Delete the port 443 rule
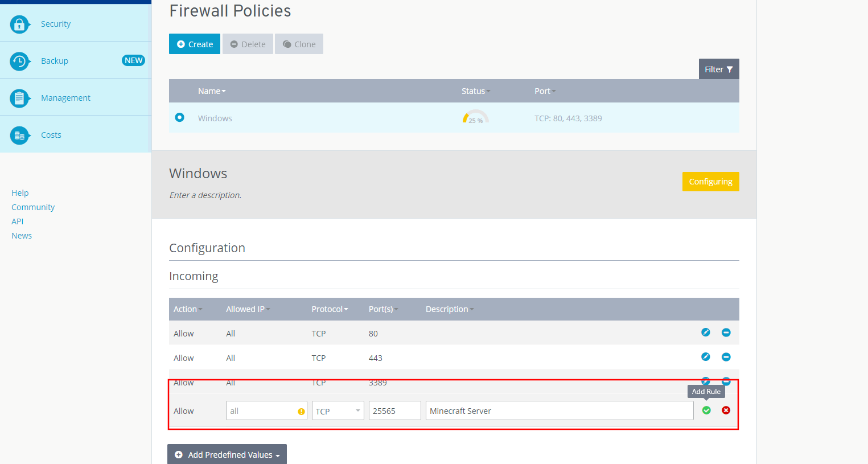Screen dimensions: 868x464 coord(726,357)
